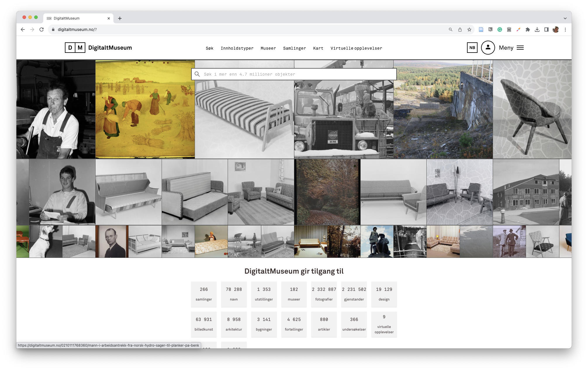
Task: Open the Virtuelle opplevelser link
Action: coord(356,48)
